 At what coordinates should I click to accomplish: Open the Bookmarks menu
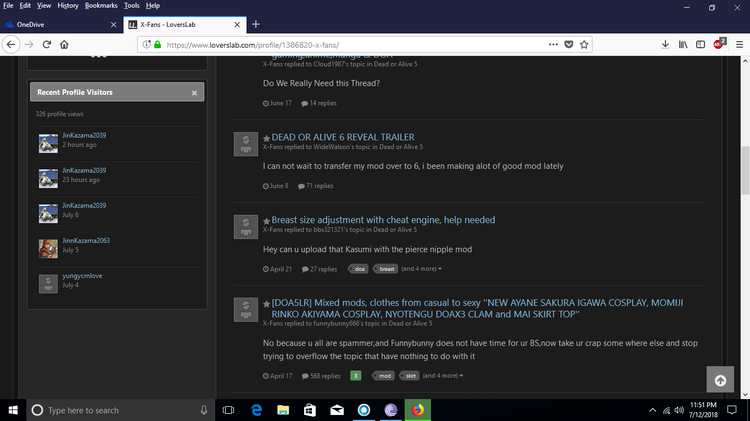(x=101, y=6)
